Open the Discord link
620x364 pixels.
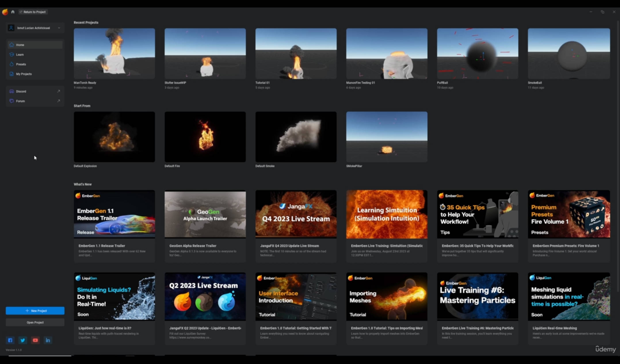pyautogui.click(x=35, y=91)
